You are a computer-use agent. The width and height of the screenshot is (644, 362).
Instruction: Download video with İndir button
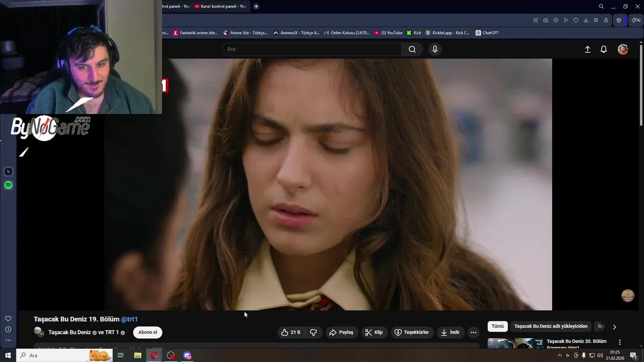pos(450,332)
